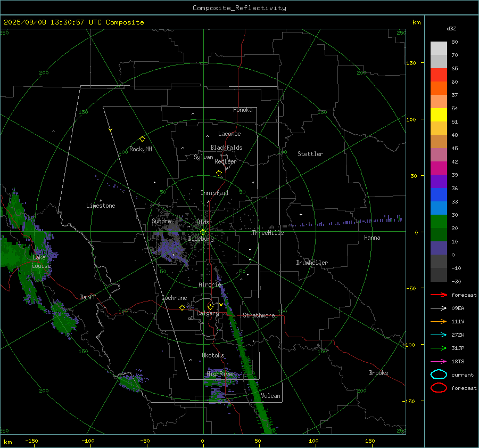The height and width of the screenshot is (448, 479).
Task: Click the asterisk marker above Limestone
Action: pos(101,201)
